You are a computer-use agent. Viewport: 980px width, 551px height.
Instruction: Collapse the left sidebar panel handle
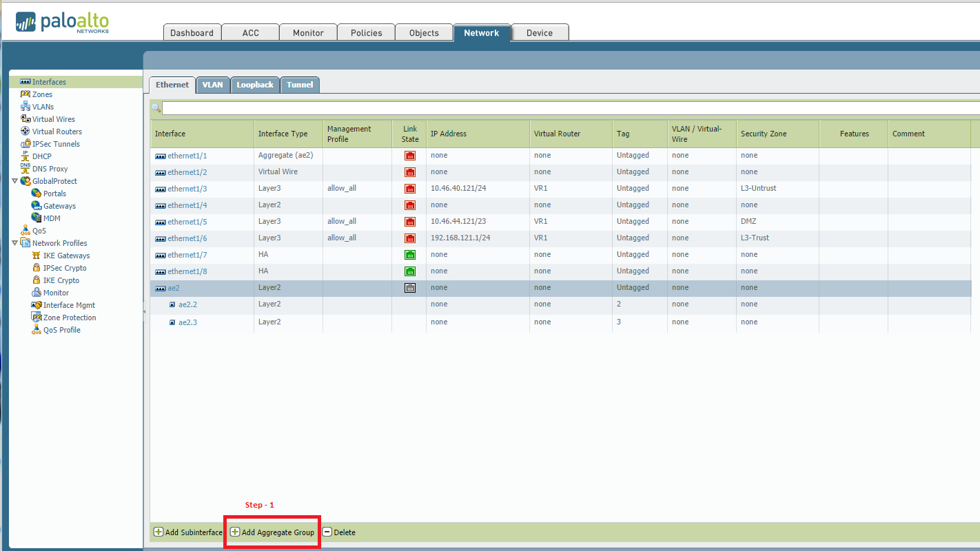pyautogui.click(x=145, y=312)
